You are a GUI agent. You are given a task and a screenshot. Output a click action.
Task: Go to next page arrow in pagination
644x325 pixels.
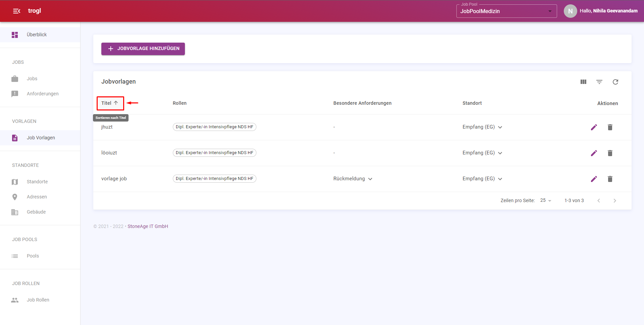[615, 200]
